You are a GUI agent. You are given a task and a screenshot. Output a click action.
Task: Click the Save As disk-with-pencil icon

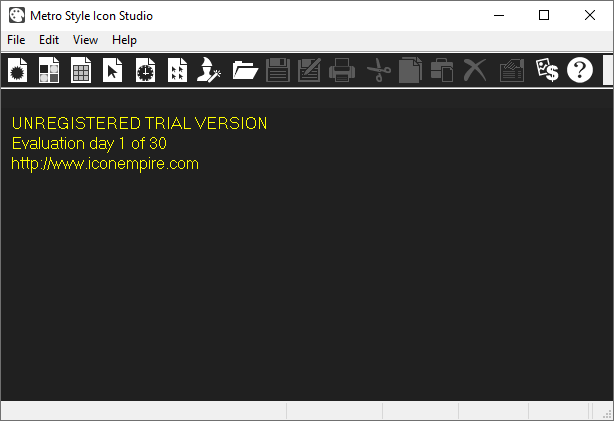(309, 70)
